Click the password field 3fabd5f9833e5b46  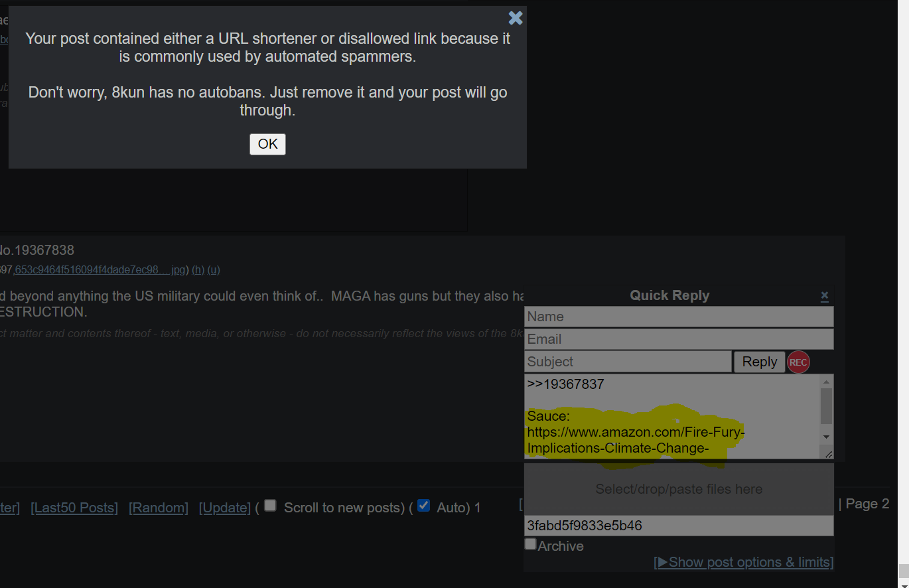click(679, 526)
